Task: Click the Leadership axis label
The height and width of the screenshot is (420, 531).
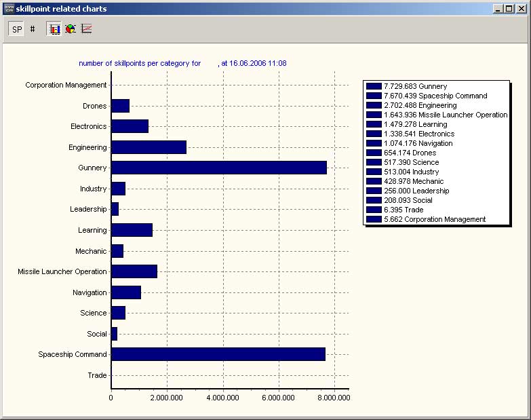Action: 88,210
